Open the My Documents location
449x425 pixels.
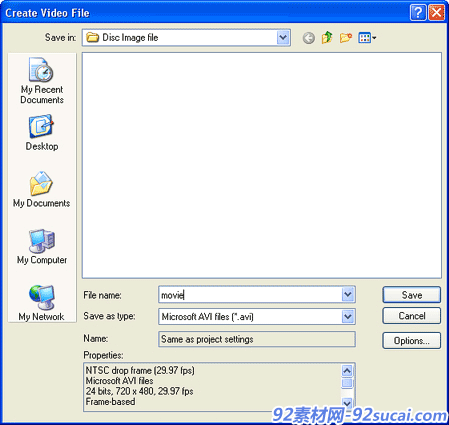tap(42, 189)
